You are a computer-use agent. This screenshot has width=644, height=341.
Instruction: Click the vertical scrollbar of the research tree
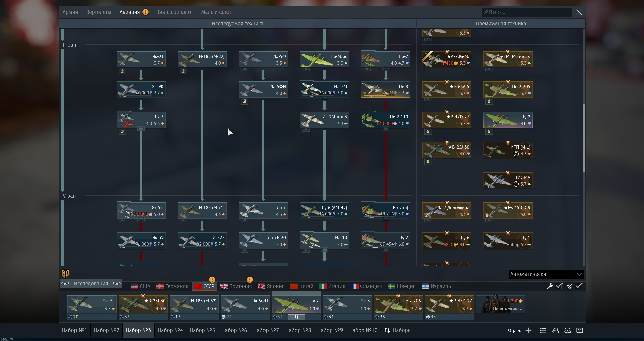tap(584, 138)
